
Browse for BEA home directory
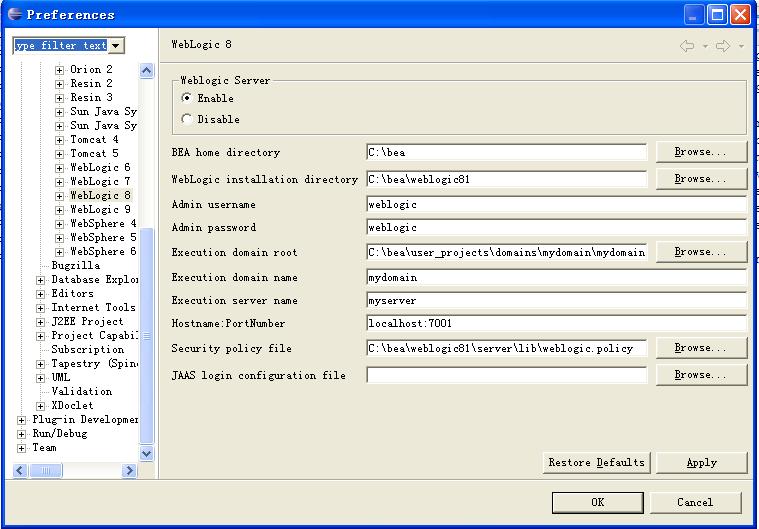click(x=701, y=152)
